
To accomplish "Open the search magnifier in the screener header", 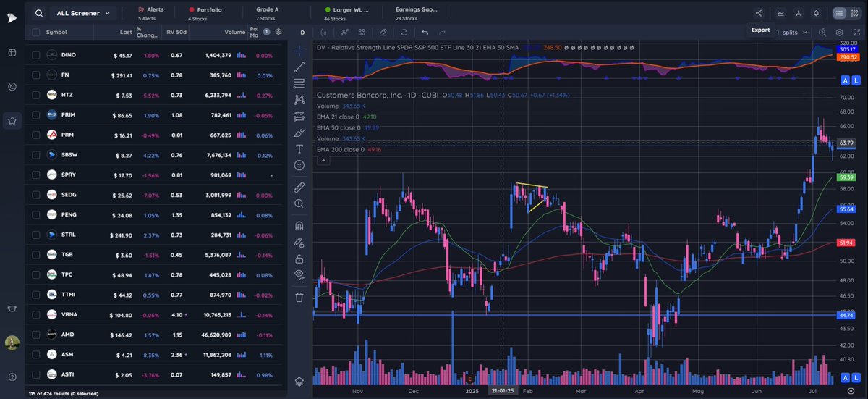I will click(x=38, y=13).
